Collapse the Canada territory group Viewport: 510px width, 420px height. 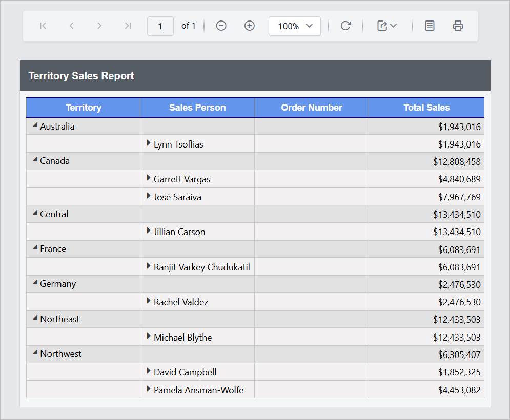pyautogui.click(x=35, y=160)
